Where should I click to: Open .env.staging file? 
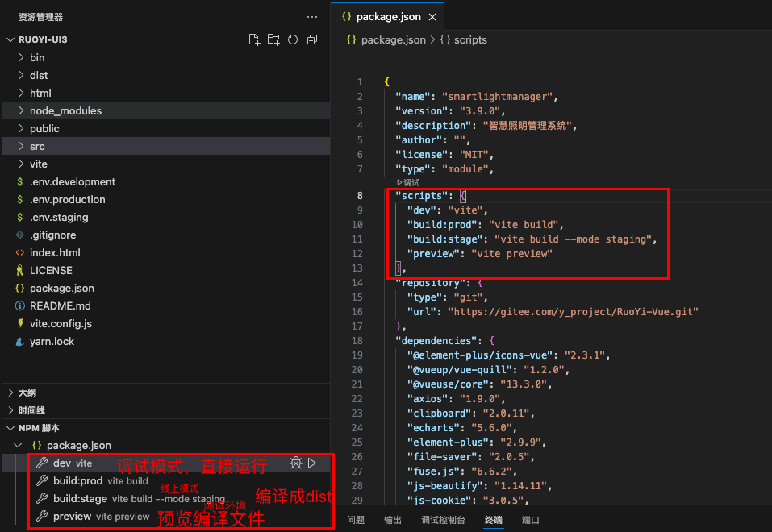(59, 217)
